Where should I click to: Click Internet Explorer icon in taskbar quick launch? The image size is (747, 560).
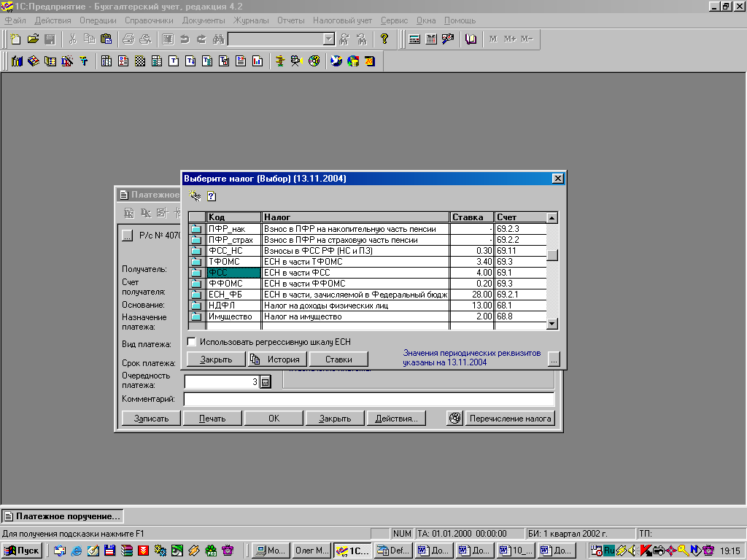76,551
